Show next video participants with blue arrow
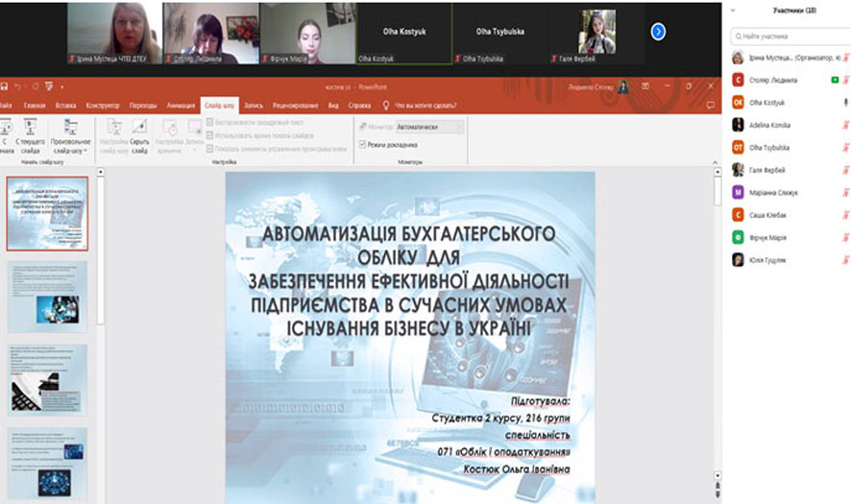 (658, 32)
